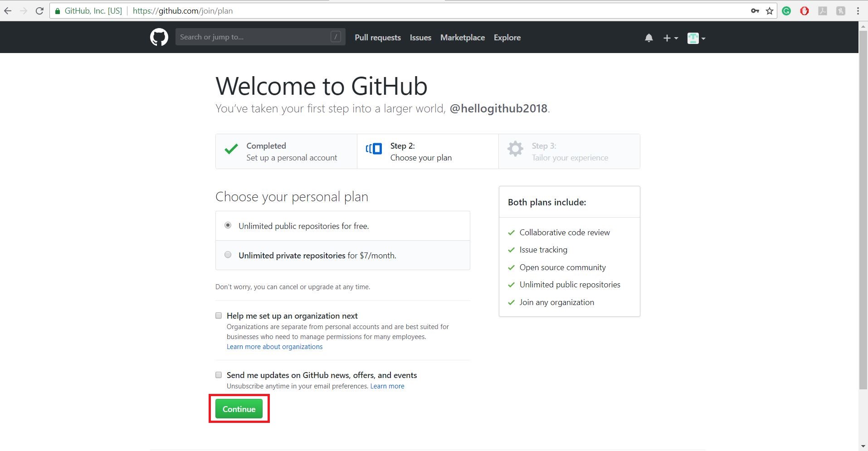
Task: Select the unlimited private repositories $7/month plan
Action: [228, 255]
